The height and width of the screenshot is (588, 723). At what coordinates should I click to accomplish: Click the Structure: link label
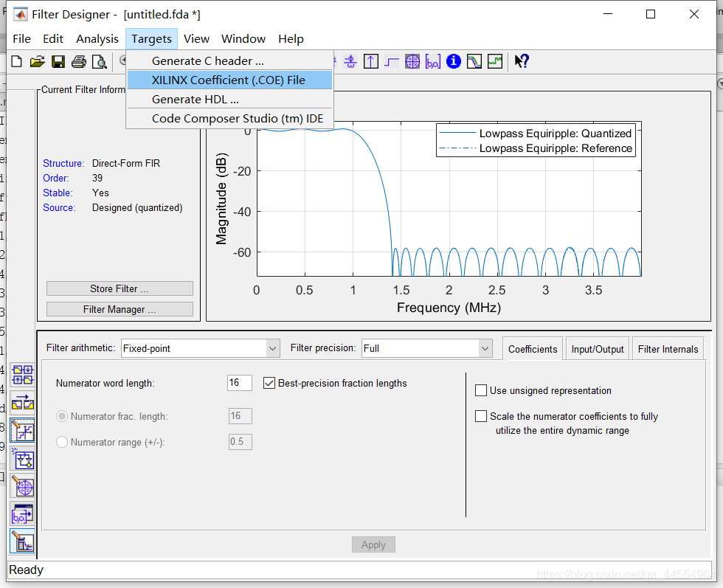tap(63, 163)
